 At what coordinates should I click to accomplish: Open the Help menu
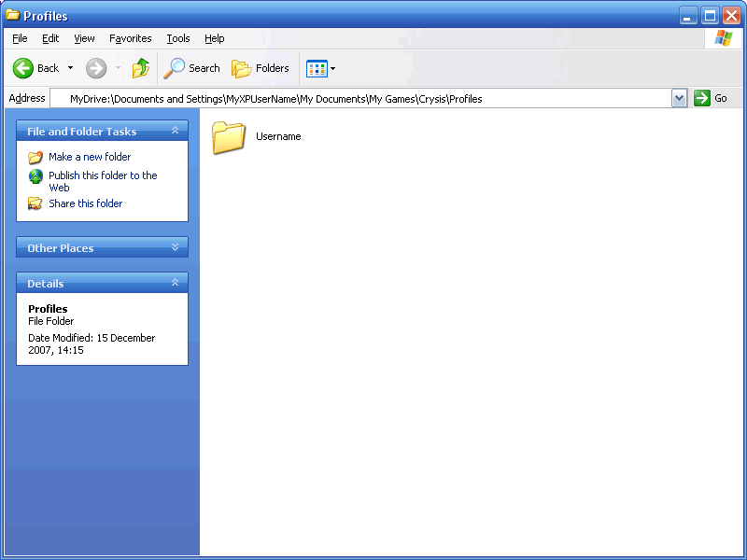coord(215,38)
